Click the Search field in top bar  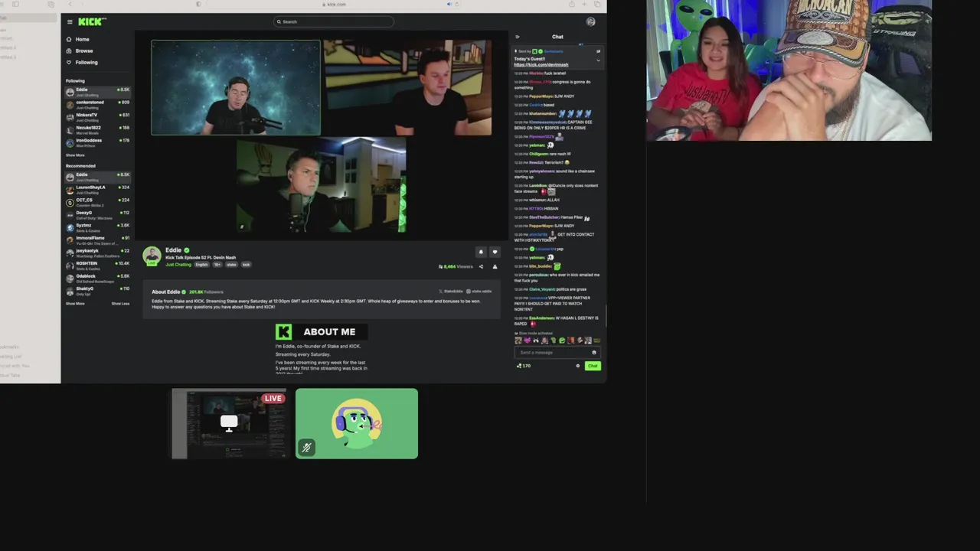point(333,21)
